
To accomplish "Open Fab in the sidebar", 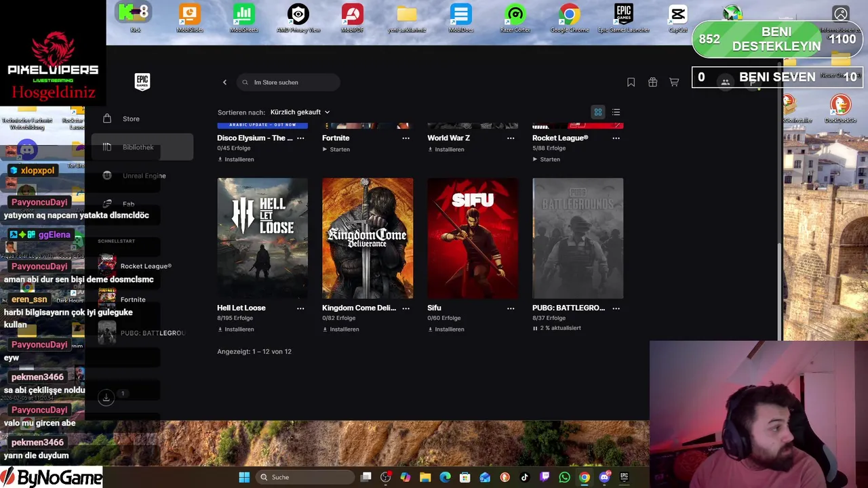I will click(x=142, y=203).
